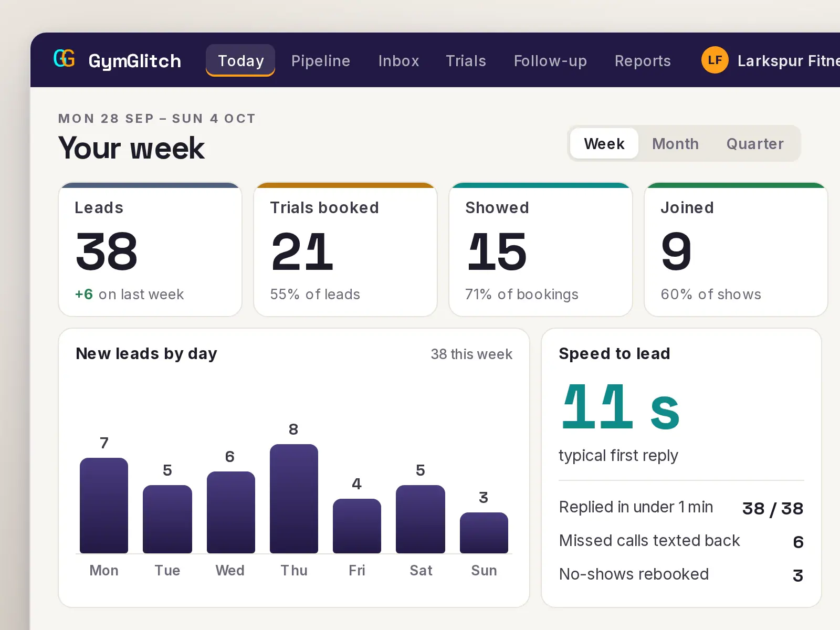Viewport: 840px width, 630px height.
Task: Open the Joined summary card
Action: (736, 249)
